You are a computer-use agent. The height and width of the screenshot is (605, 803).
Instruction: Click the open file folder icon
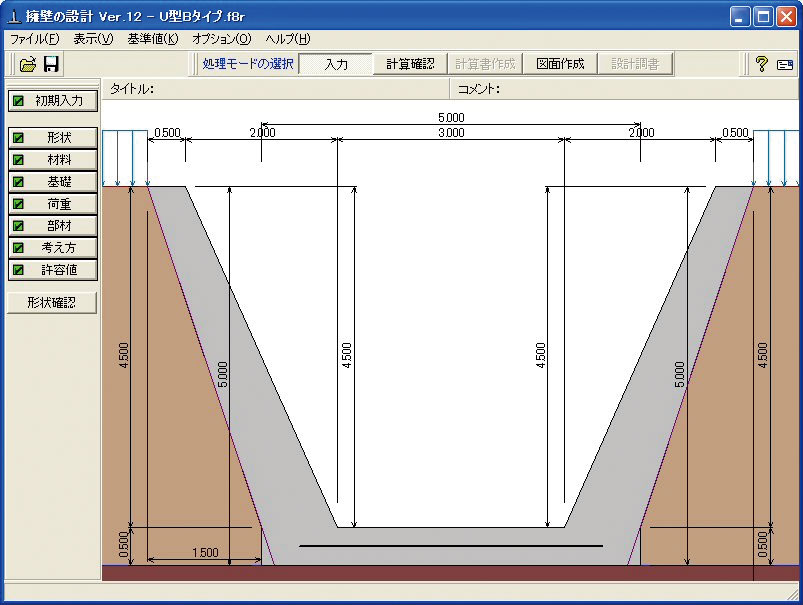pyautogui.click(x=27, y=64)
